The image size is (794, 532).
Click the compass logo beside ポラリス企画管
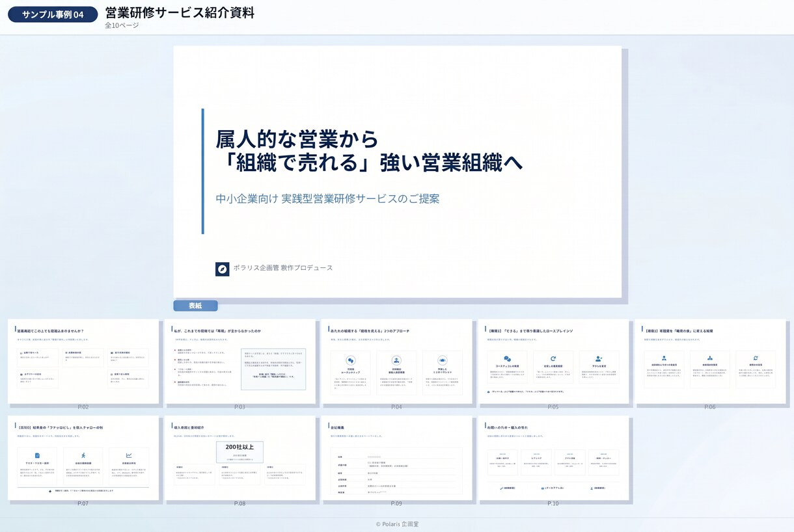(222, 269)
